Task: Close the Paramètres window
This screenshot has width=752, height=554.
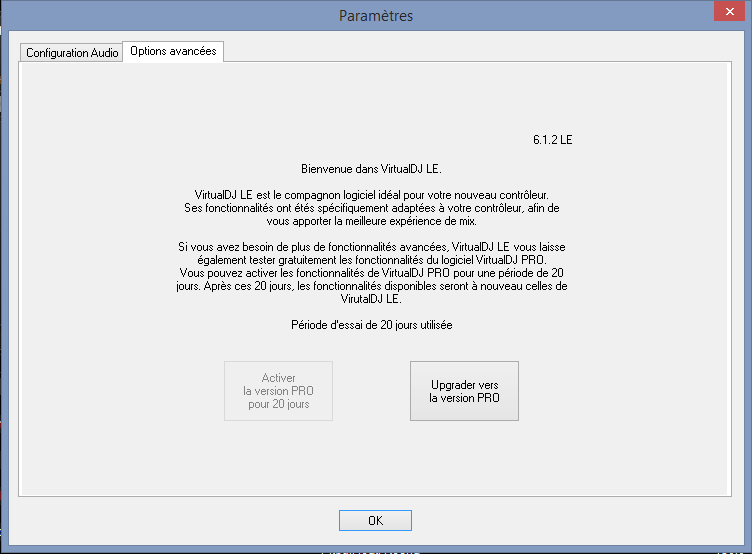Action: [729, 11]
